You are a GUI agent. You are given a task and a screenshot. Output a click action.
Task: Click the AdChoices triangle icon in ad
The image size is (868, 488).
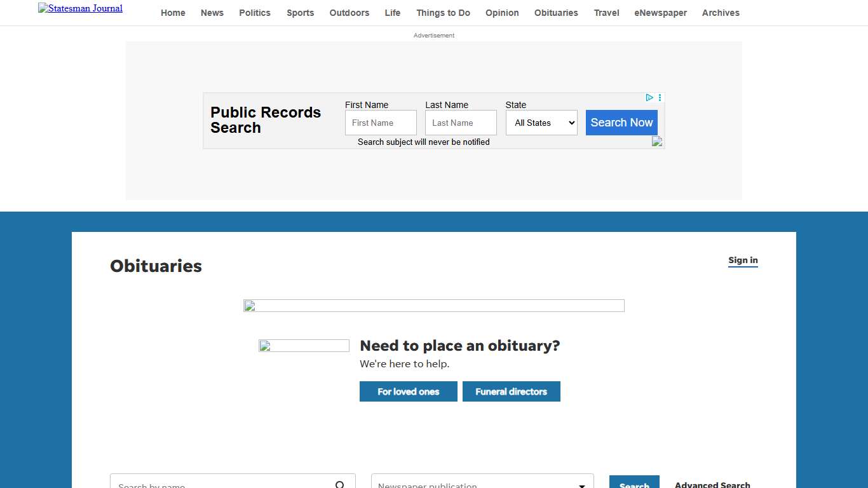(x=649, y=98)
